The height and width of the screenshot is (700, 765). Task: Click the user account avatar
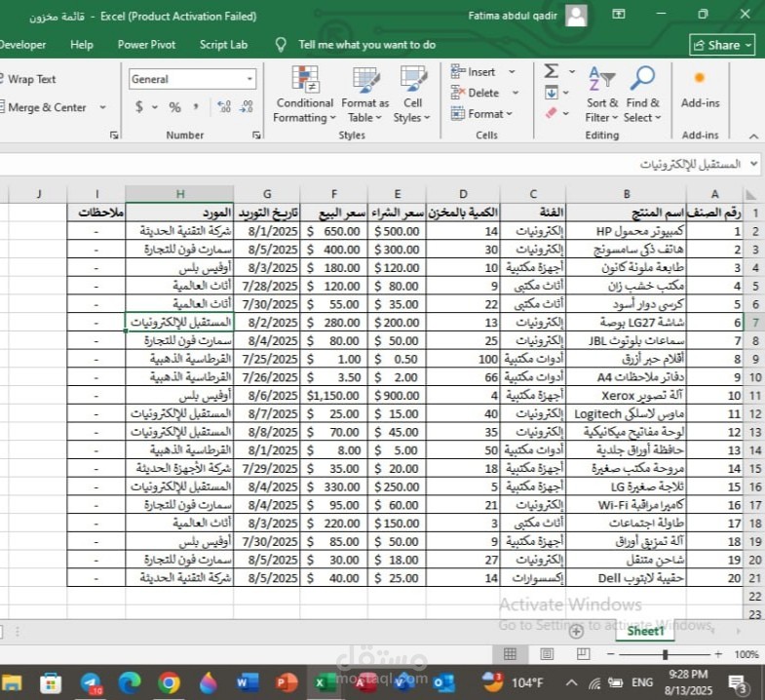[576, 16]
